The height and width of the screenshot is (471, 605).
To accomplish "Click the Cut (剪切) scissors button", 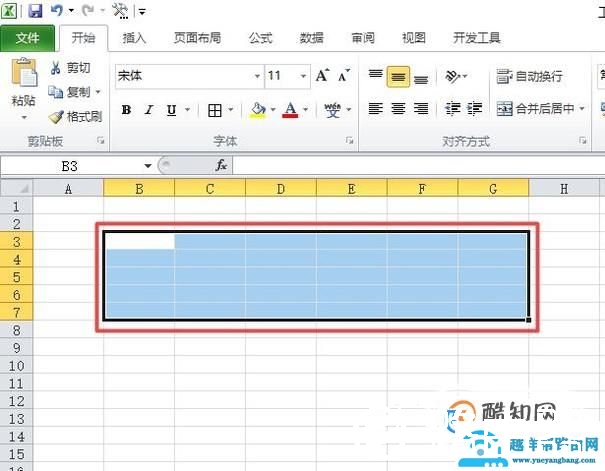I will click(x=70, y=68).
